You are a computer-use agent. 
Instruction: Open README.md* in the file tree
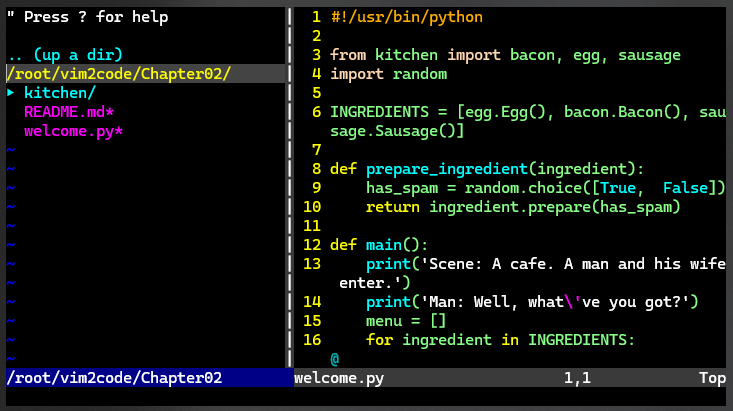point(69,112)
